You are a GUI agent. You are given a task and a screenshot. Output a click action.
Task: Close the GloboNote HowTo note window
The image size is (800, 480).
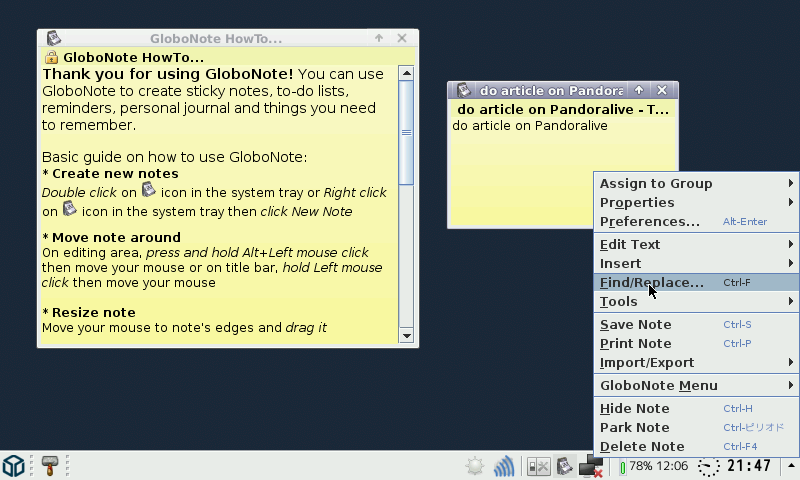click(x=402, y=38)
